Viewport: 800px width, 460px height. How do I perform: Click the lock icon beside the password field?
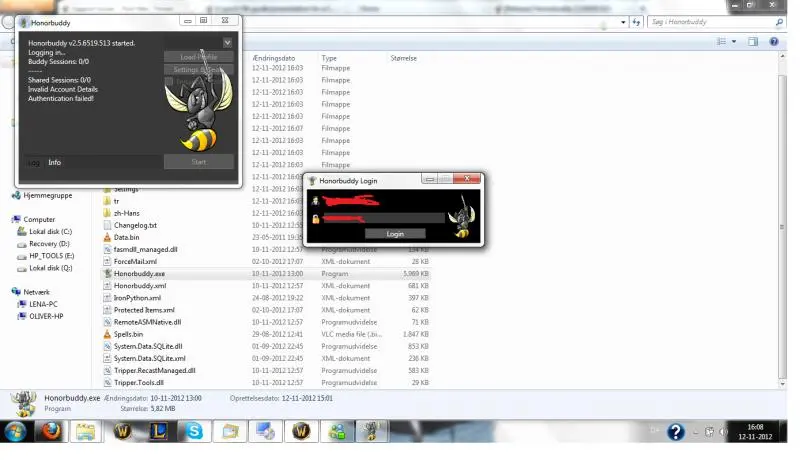click(316, 219)
